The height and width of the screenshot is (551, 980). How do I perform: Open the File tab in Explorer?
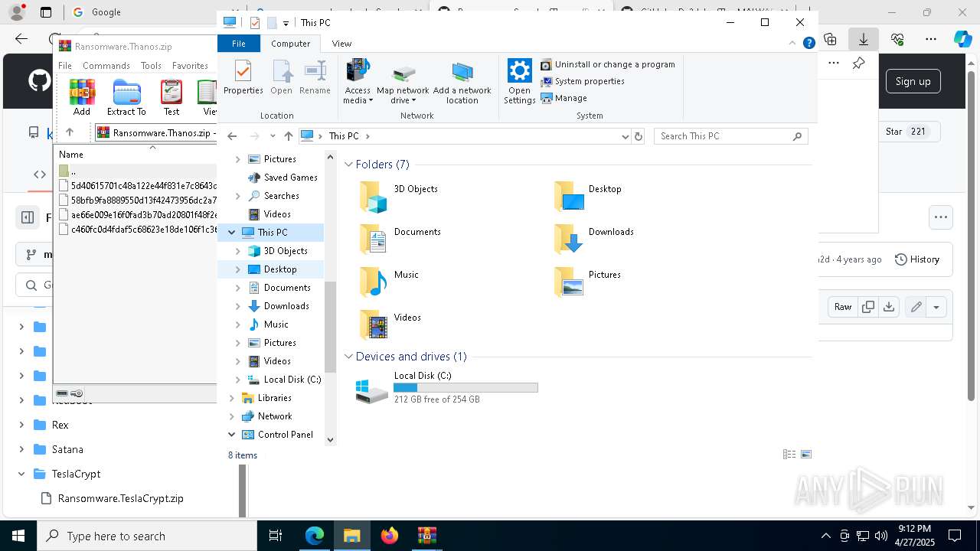coord(239,44)
